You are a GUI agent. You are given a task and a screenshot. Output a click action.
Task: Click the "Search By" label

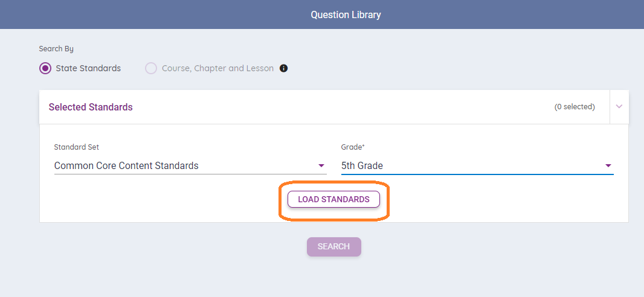click(x=56, y=49)
